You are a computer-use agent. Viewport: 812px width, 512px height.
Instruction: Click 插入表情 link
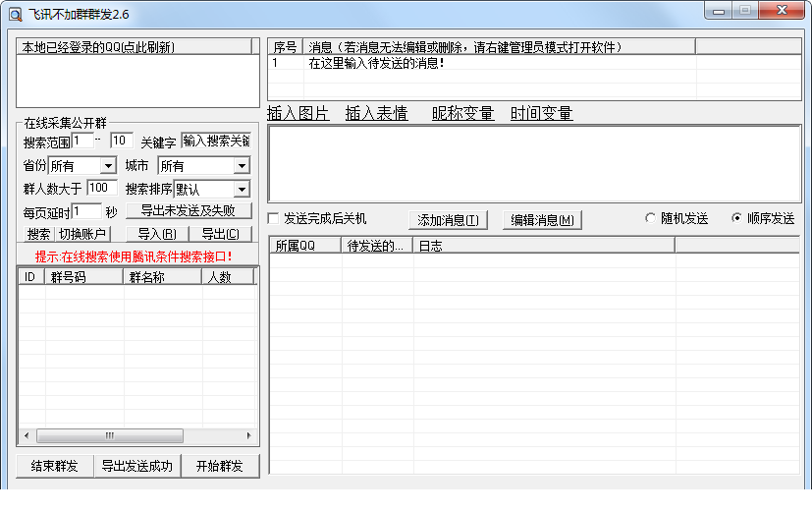pyautogui.click(x=376, y=113)
